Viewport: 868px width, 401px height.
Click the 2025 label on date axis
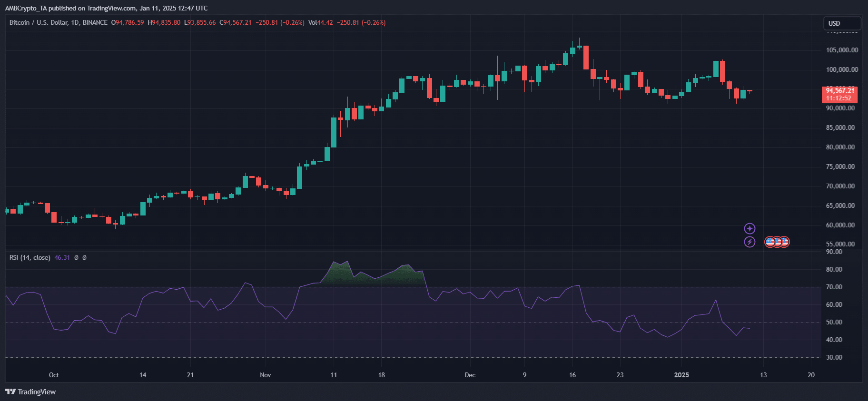(681, 375)
